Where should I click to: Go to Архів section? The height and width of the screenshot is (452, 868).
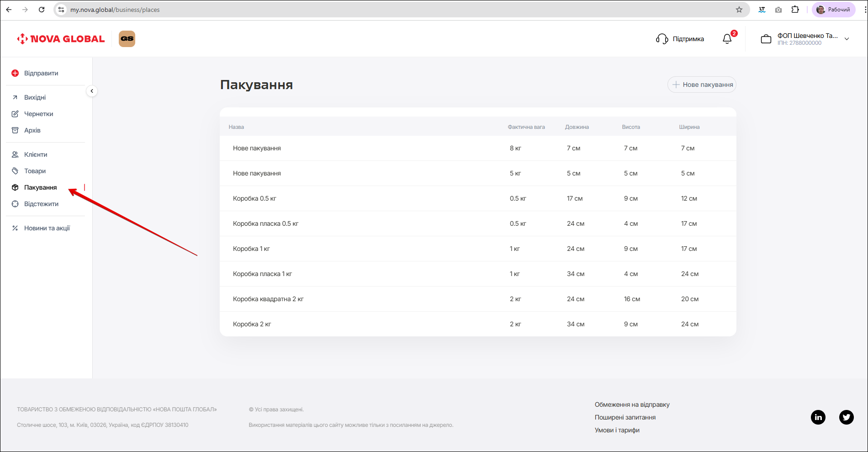click(32, 130)
